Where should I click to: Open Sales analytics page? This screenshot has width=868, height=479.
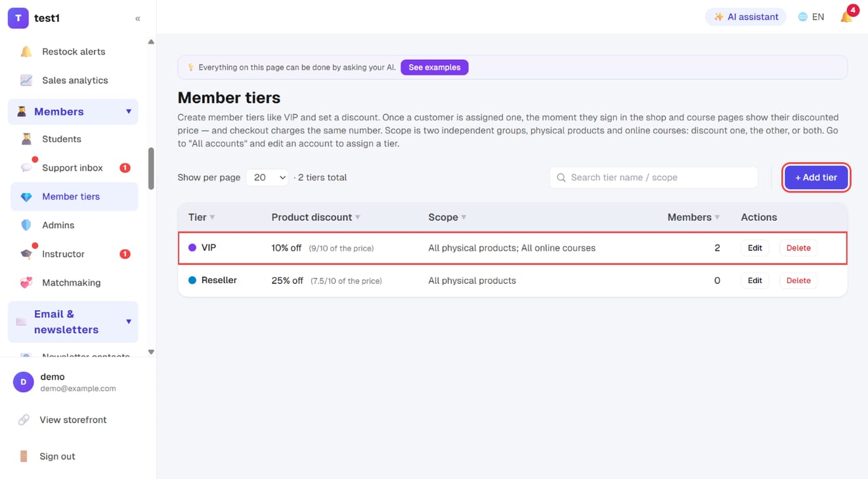[75, 81]
